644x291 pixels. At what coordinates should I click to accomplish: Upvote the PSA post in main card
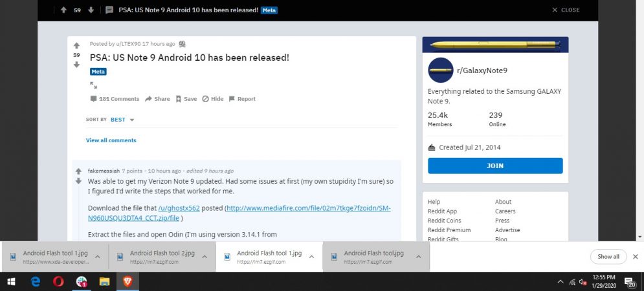(76, 45)
